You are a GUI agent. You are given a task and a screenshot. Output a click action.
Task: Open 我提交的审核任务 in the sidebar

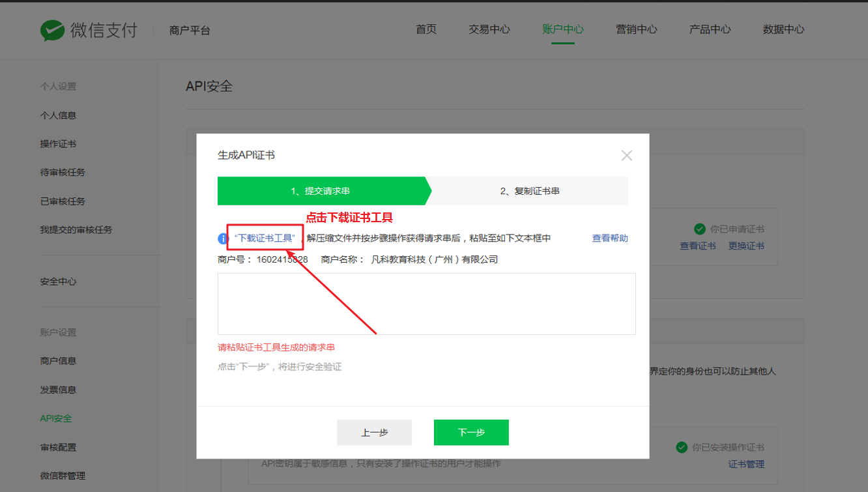click(x=76, y=229)
